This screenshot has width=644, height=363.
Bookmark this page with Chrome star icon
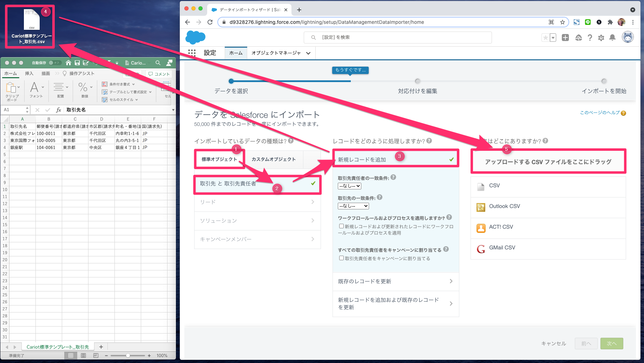click(x=563, y=22)
